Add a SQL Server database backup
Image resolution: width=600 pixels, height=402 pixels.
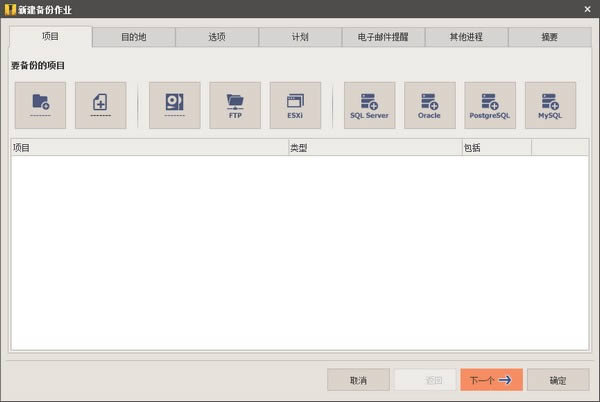coord(369,105)
